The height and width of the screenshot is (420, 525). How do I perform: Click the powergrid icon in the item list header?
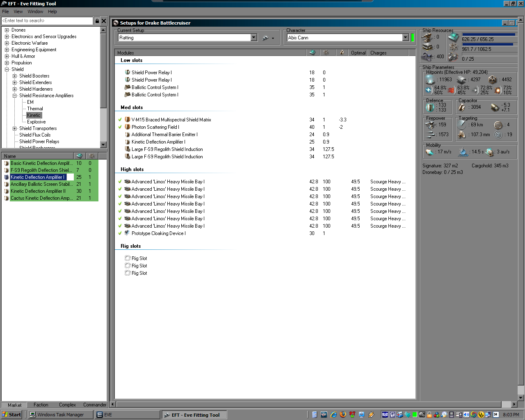(92, 156)
